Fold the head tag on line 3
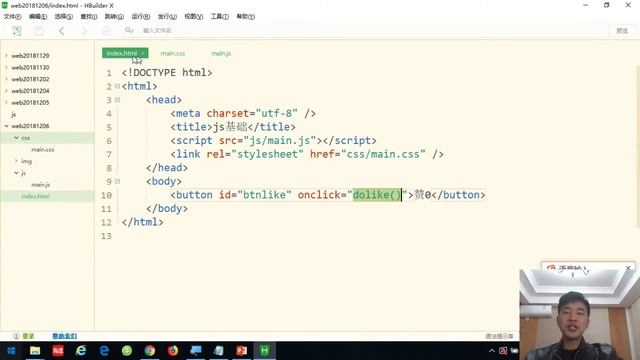The width and height of the screenshot is (640, 360). click(117, 100)
